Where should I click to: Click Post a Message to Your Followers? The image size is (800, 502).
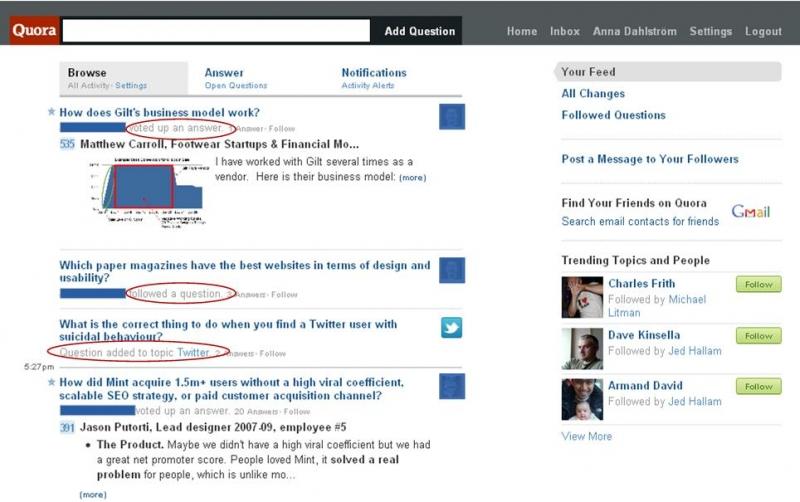[649, 159]
